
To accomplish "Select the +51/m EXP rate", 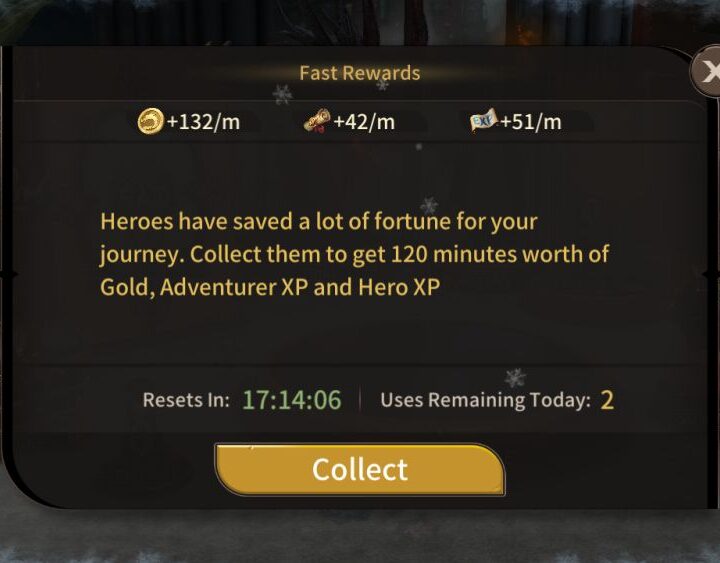I will [x=531, y=122].
